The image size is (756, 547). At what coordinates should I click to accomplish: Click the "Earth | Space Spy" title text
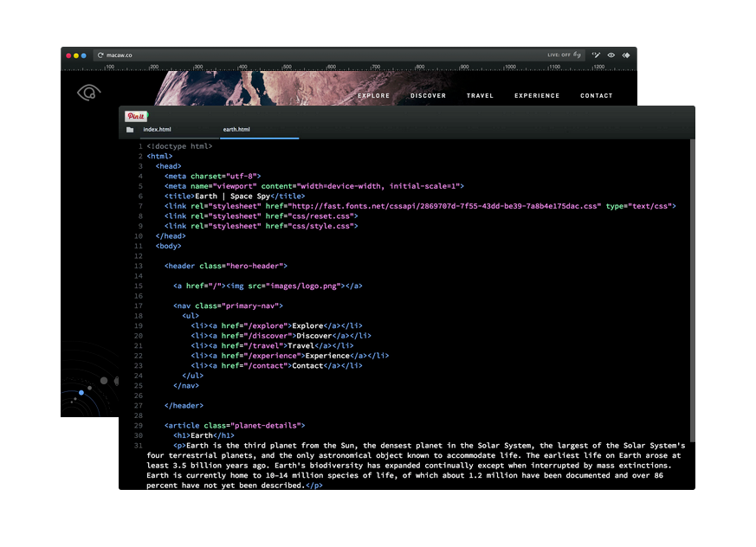[232, 196]
